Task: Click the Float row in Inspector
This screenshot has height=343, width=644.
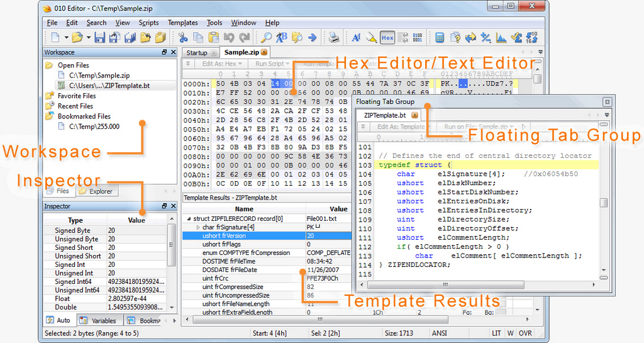Action: coord(105,299)
